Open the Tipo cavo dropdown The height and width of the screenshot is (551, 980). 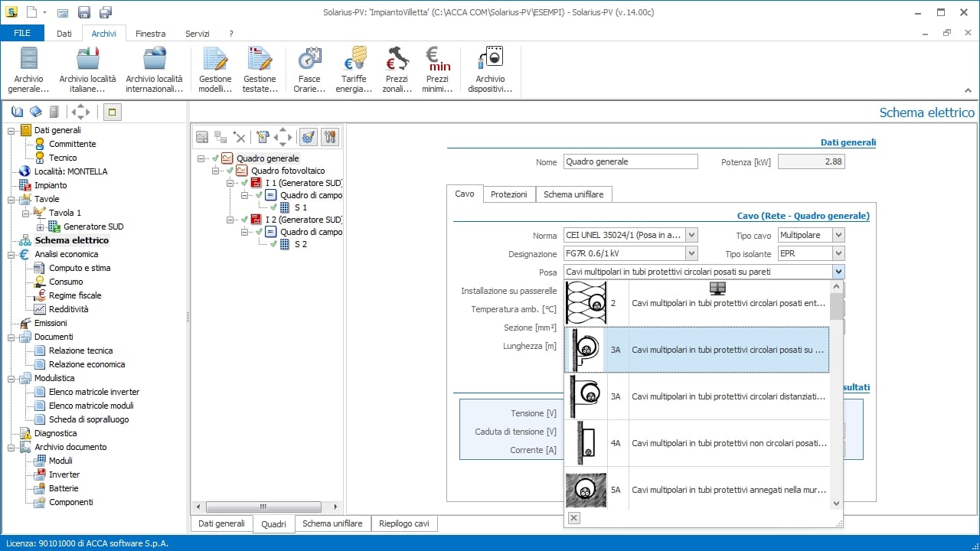836,235
